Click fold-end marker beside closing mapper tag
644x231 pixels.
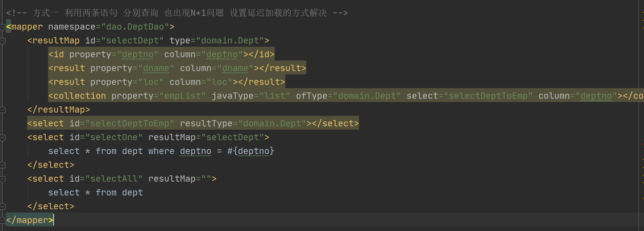click(x=3, y=220)
